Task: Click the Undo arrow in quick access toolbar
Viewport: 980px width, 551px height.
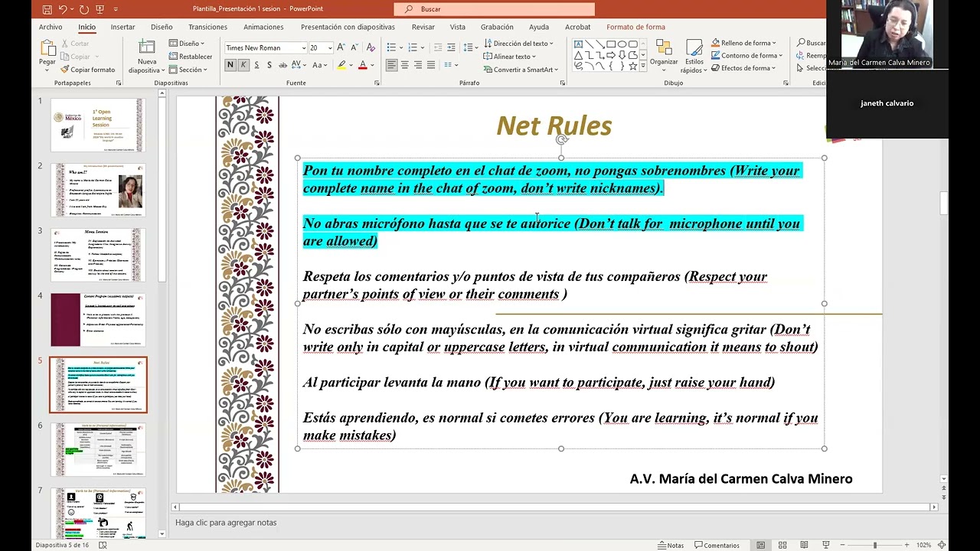Action: click(63, 9)
